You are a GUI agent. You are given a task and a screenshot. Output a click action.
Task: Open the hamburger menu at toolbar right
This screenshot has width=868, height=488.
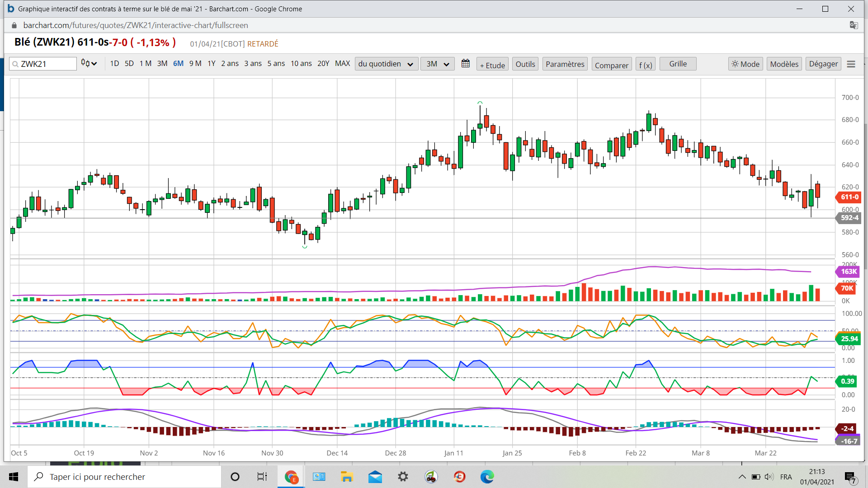851,64
